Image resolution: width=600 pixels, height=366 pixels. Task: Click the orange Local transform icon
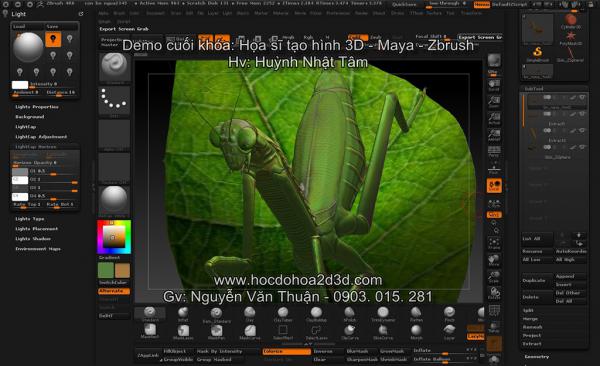click(x=494, y=186)
